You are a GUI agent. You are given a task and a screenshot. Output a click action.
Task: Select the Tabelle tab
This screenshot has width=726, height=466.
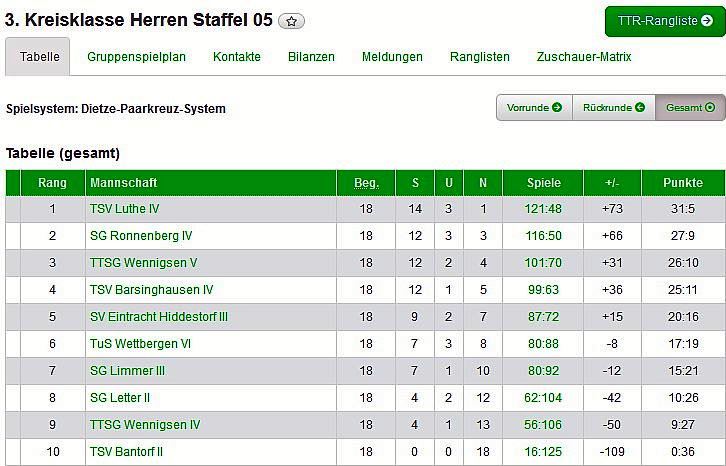click(40, 57)
